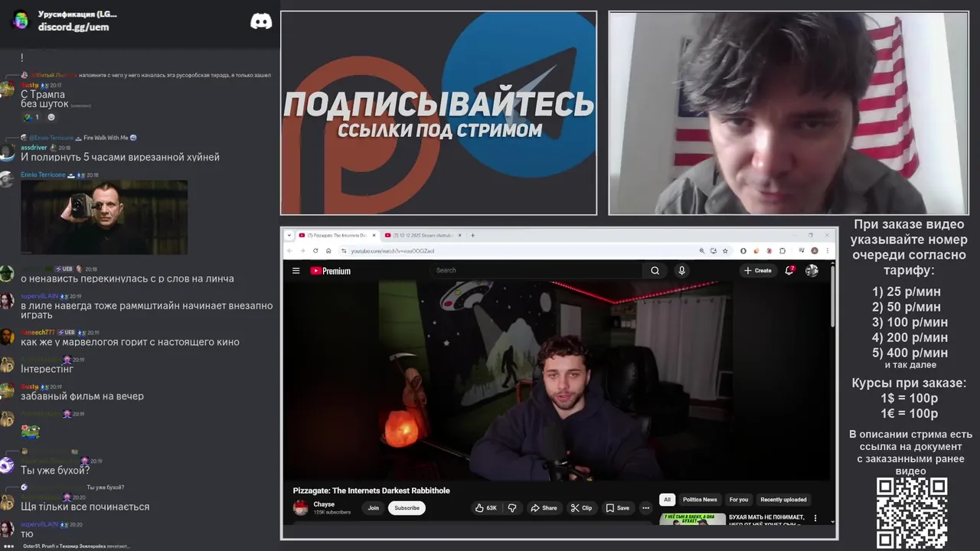Open options for the recommended video
This screenshot has height=551, width=980.
[815, 518]
